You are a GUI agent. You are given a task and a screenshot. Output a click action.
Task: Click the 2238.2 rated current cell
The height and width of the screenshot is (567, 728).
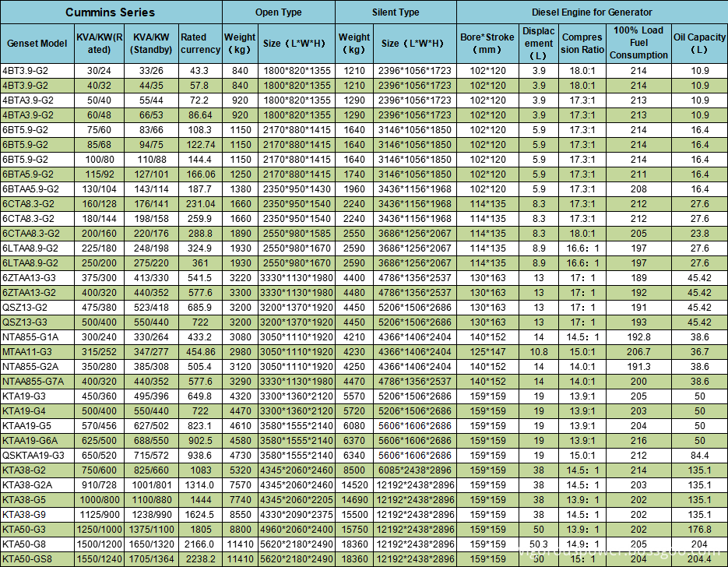[200, 558]
